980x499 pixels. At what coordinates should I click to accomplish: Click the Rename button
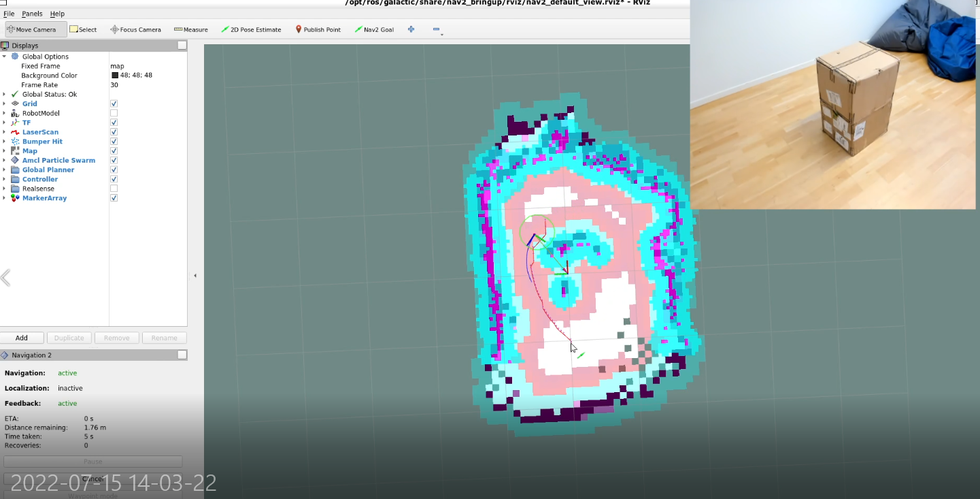click(x=165, y=338)
